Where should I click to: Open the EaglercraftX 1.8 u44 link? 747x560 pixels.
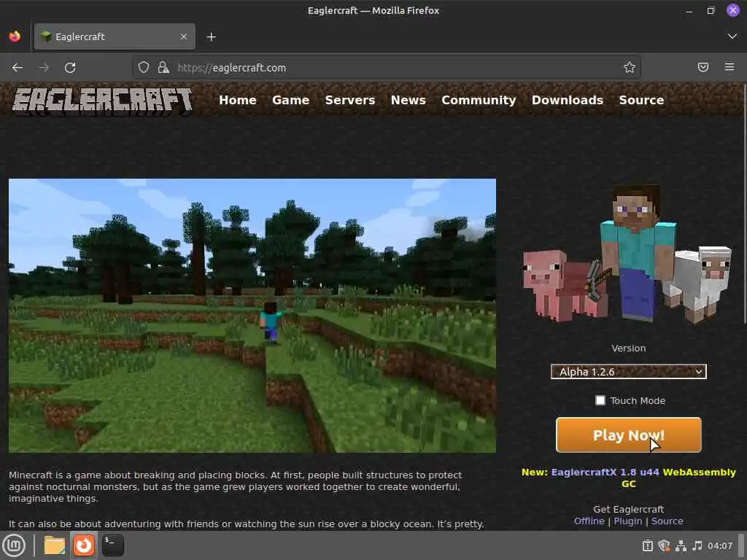pyautogui.click(x=605, y=472)
